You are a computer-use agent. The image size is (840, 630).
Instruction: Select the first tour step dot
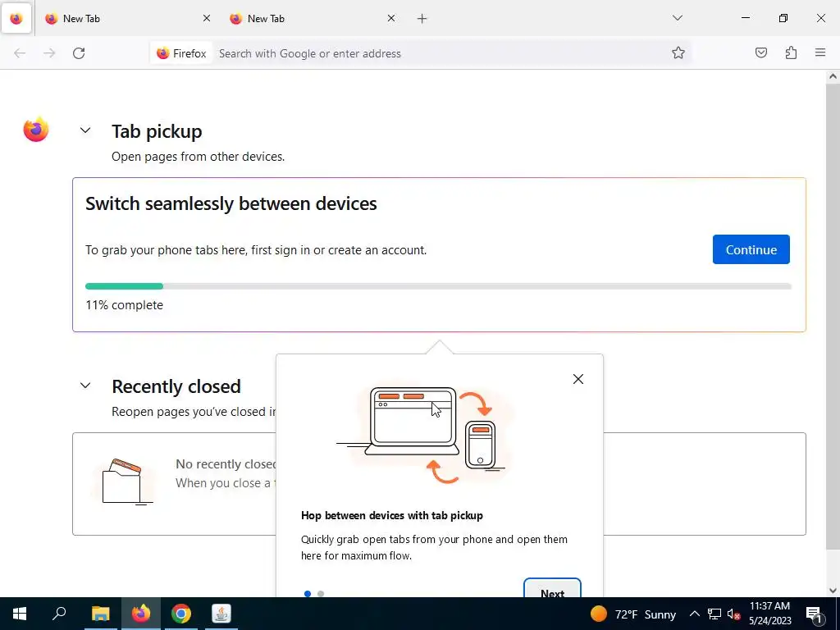point(308,593)
